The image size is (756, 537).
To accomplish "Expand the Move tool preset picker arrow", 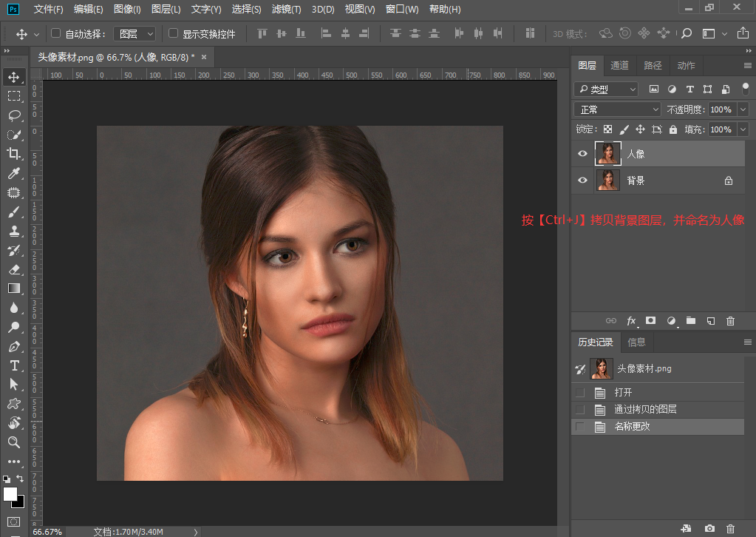I will (x=36, y=34).
